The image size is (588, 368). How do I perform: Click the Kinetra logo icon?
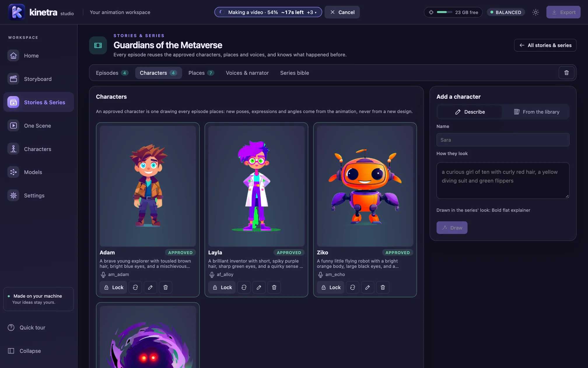[x=17, y=12]
